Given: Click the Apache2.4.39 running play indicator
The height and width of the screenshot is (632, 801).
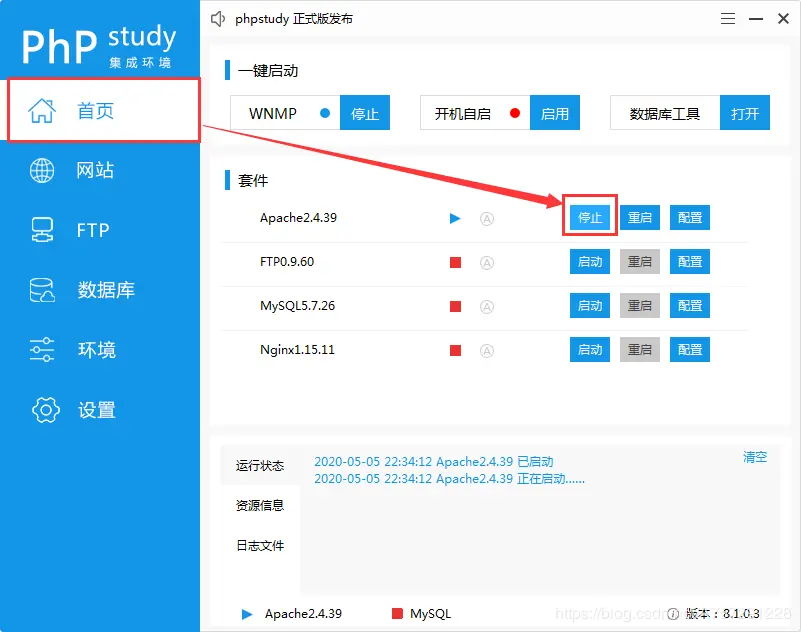Looking at the screenshot, I should (455, 219).
